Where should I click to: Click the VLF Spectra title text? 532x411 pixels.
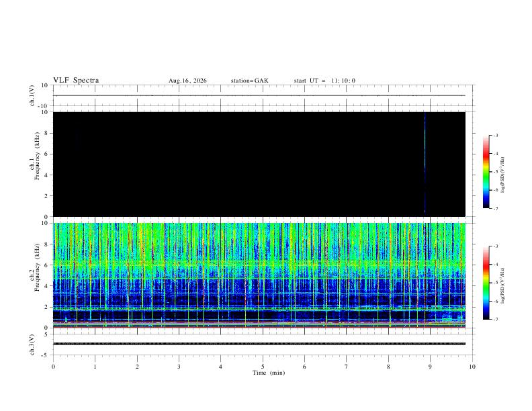(76, 81)
